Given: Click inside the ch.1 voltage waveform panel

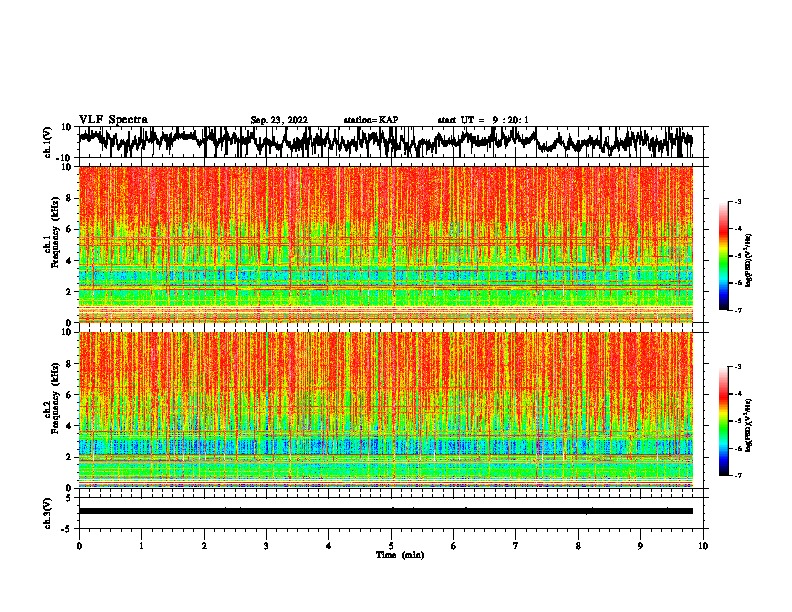Looking at the screenshot, I should pyautogui.click(x=391, y=142).
